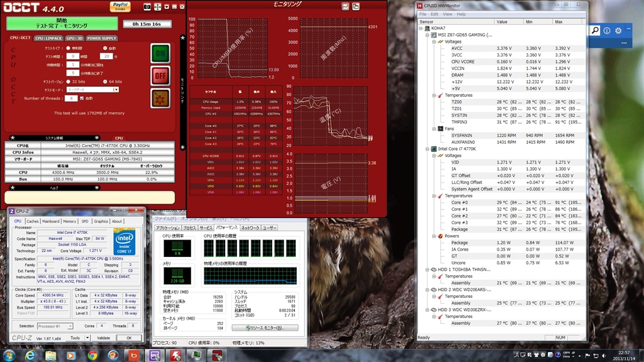The width and height of the screenshot is (644, 362).
Task: Click the graph view icon in monitoring panel
Action: (x=345, y=6)
